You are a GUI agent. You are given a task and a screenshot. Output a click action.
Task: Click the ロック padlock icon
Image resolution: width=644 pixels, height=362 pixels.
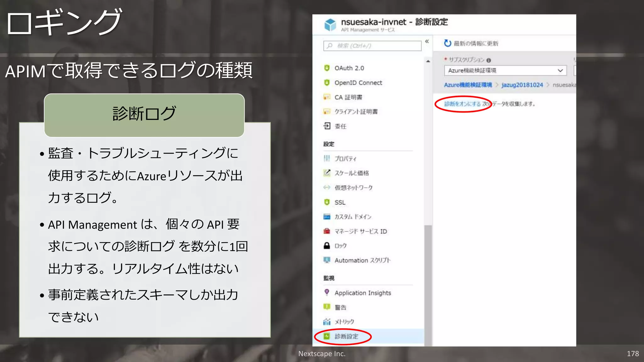[x=327, y=246]
